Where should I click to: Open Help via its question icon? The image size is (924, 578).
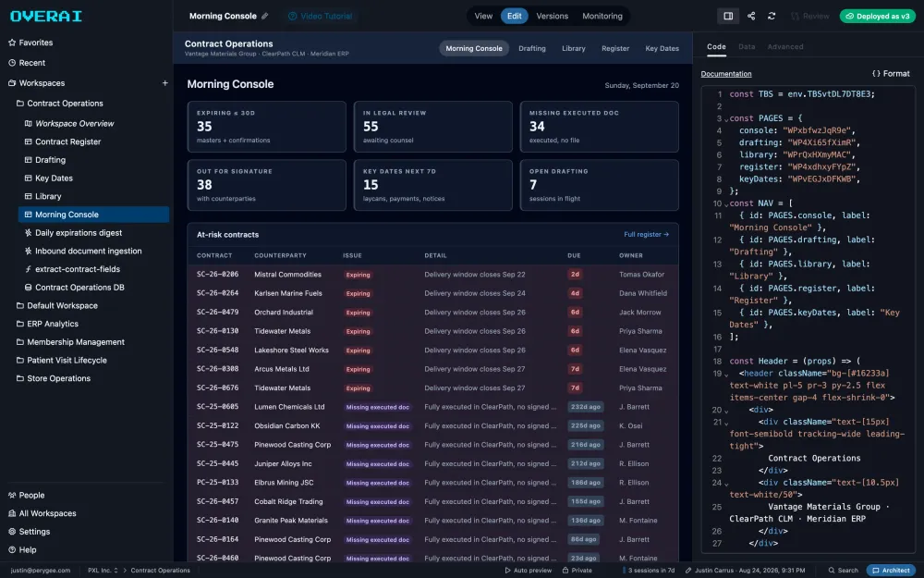pyautogui.click(x=12, y=549)
